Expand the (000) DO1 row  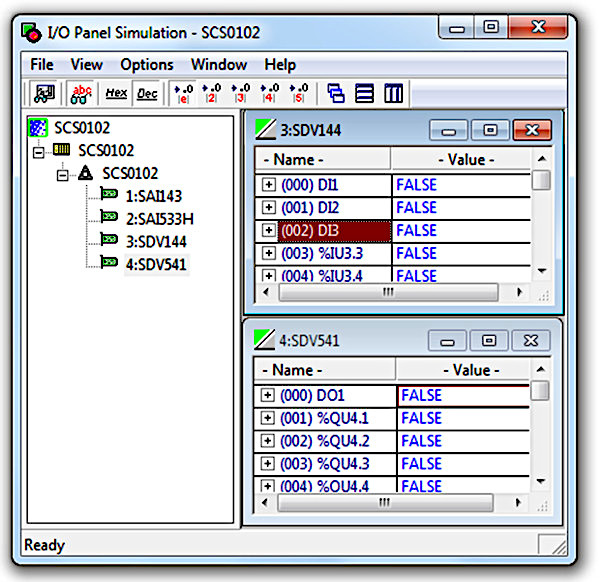267,395
